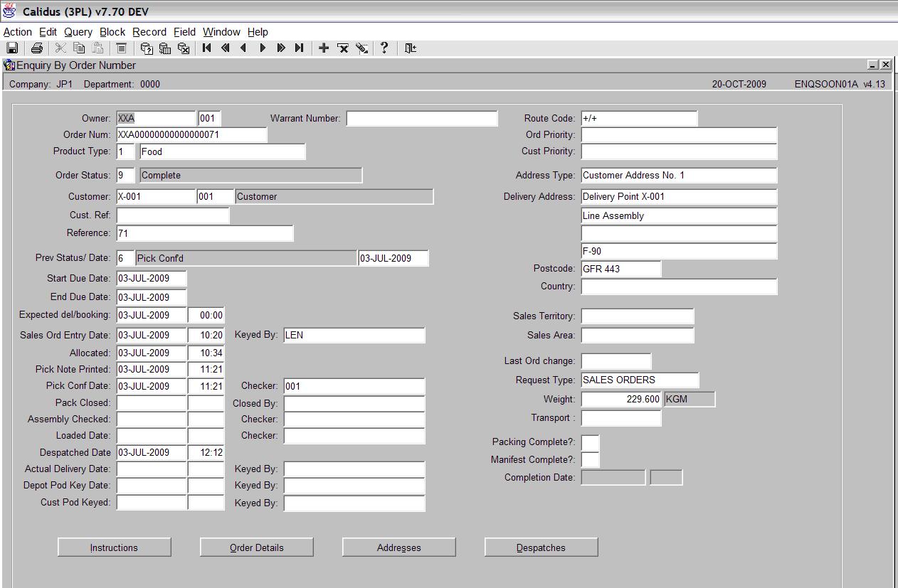
Task: Click the Calidus application title bar icon
Action: tap(10, 12)
